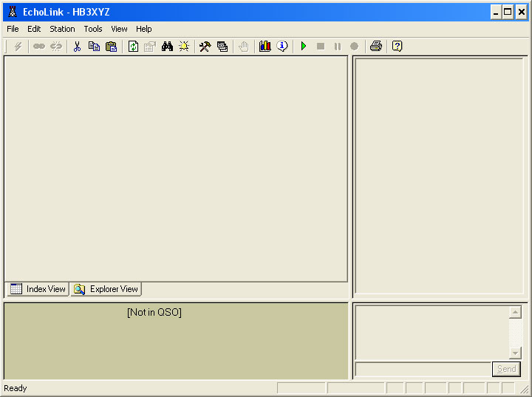
Task: Open the colorful bar graph icon
Action: pos(265,47)
